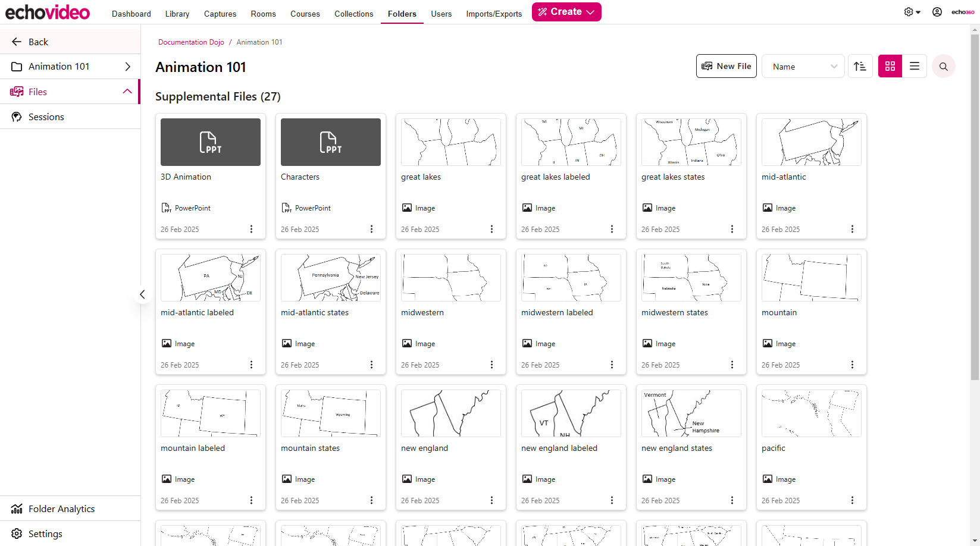Collapse the Files section in sidebar
Image resolution: width=980 pixels, height=546 pixels.
127,91
